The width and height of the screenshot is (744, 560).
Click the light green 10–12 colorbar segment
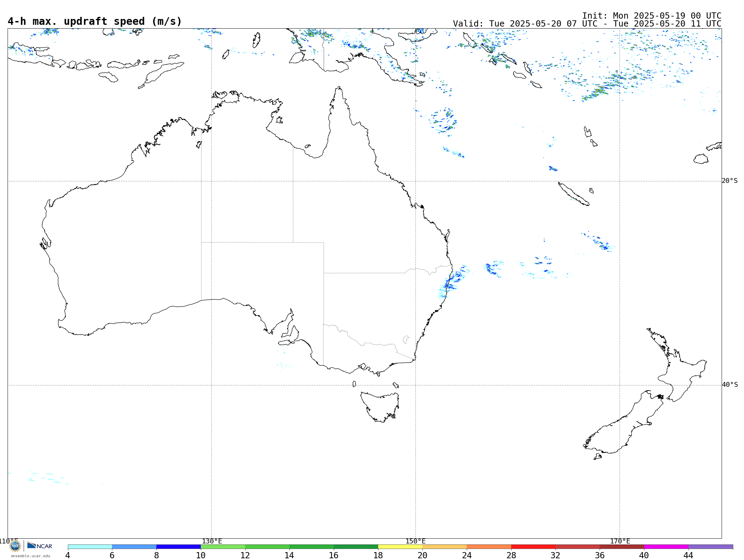pos(223,547)
